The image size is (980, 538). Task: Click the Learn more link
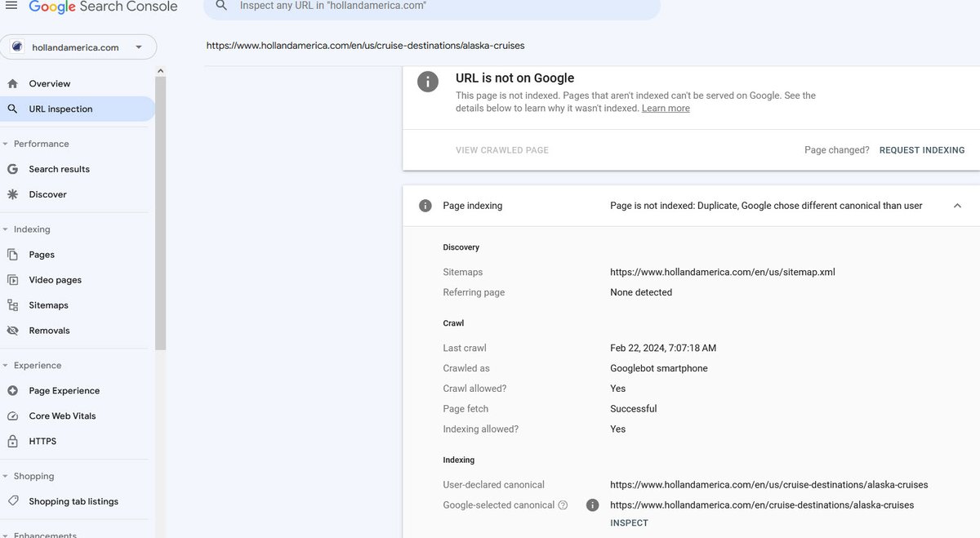click(x=666, y=109)
